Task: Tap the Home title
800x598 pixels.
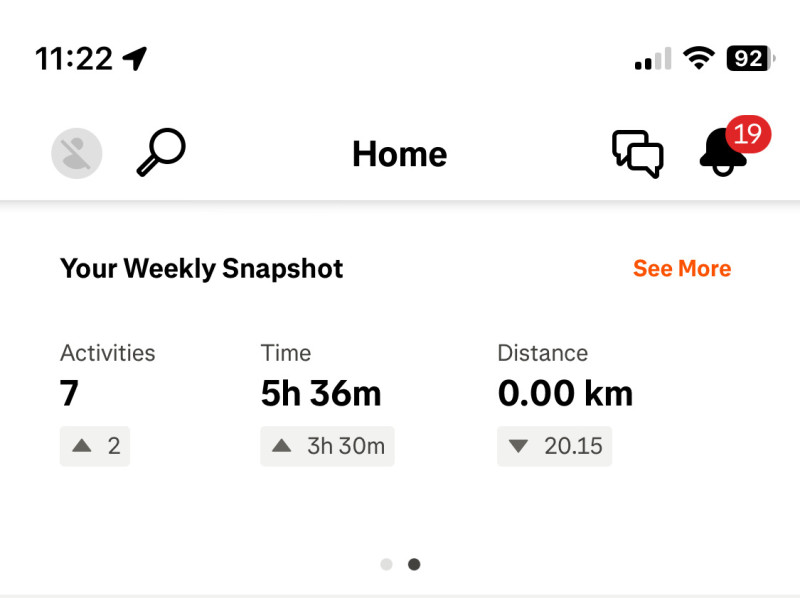Action: [400, 154]
